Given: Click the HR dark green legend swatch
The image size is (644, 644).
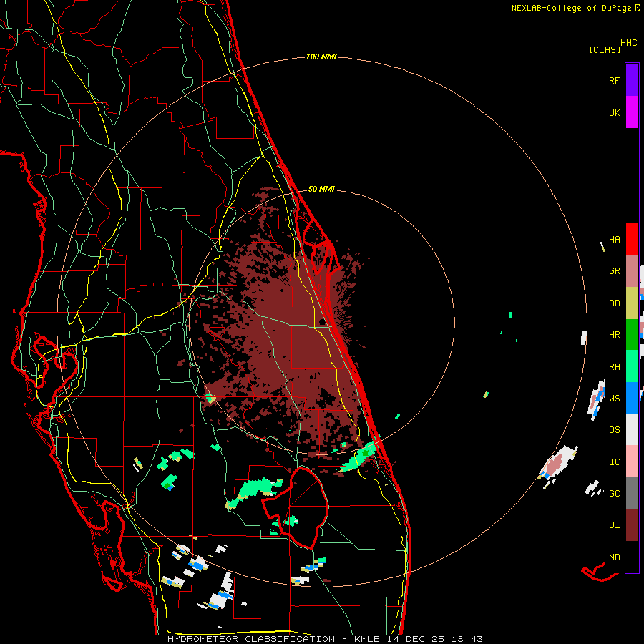Looking at the screenshot, I should pyautogui.click(x=632, y=335).
